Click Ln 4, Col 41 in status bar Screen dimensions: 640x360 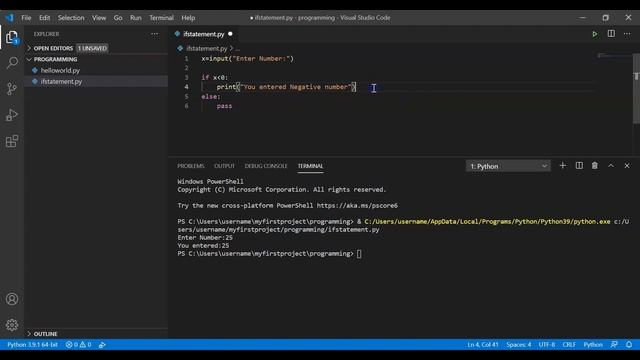[482, 344]
